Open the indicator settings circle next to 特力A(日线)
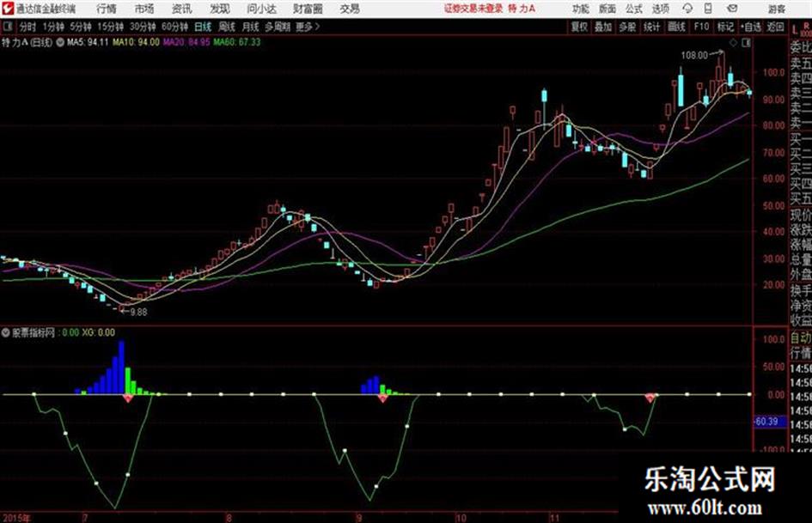The width and height of the screenshot is (812, 523). click(x=60, y=42)
